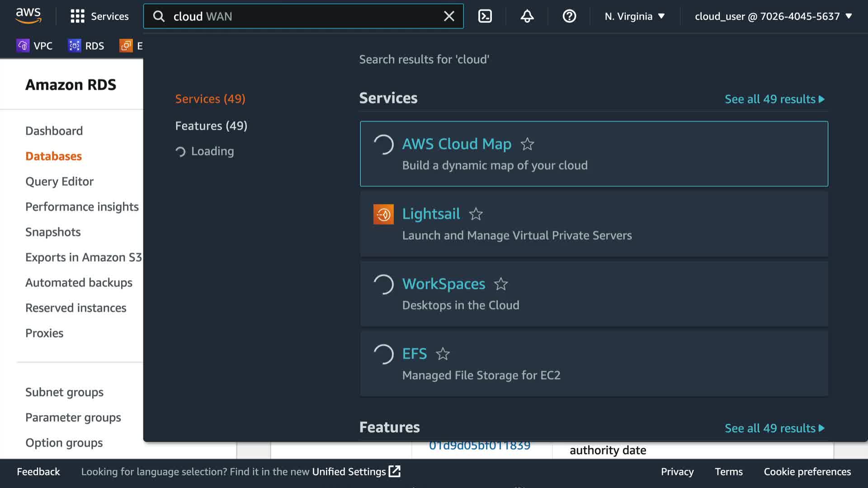Click the help question mark icon
Screen dimensions: 868x488
pyautogui.click(x=569, y=16)
